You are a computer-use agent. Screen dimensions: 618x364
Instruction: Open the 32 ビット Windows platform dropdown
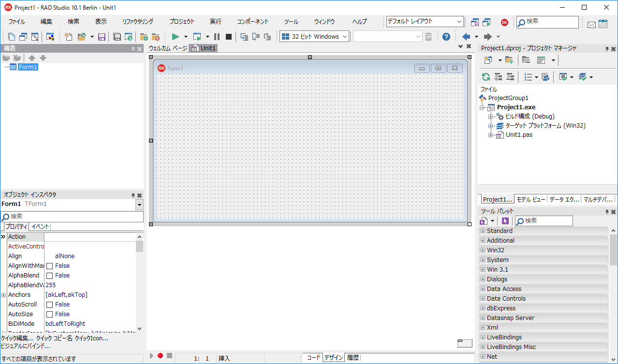coord(345,37)
